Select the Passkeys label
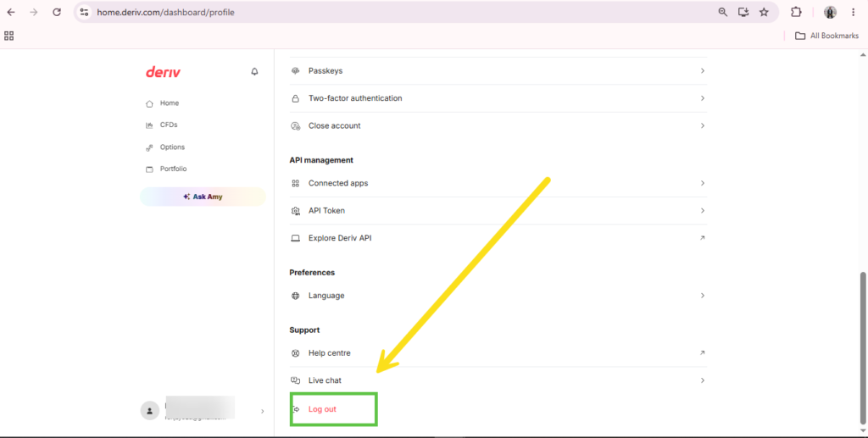Image resolution: width=868 pixels, height=438 pixels. point(325,71)
